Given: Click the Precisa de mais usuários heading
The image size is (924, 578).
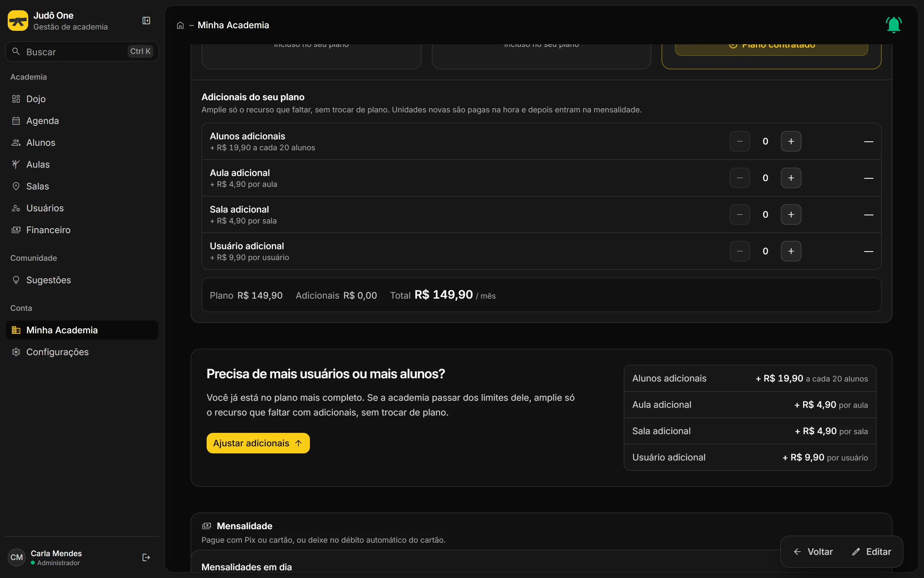Looking at the screenshot, I should pos(326,373).
